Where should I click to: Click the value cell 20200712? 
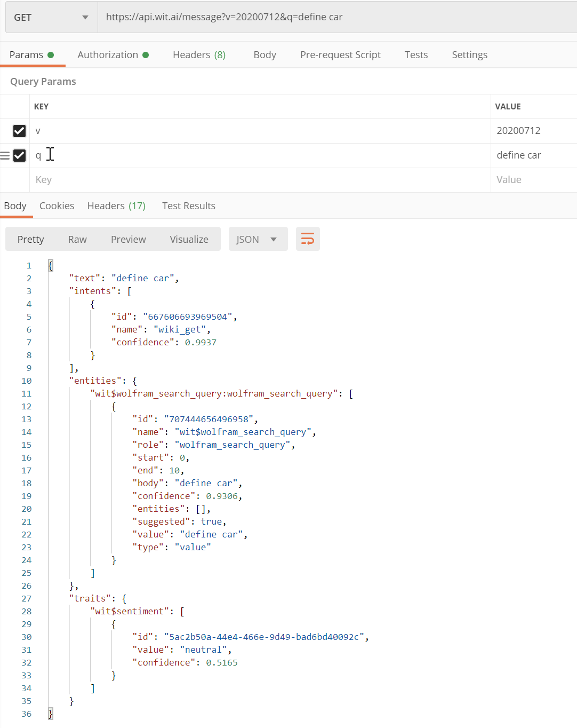pos(534,131)
